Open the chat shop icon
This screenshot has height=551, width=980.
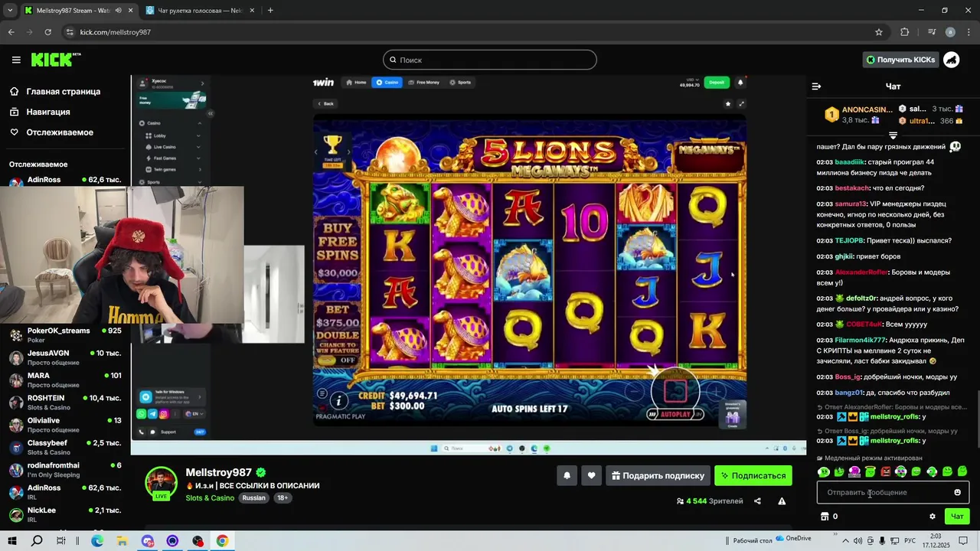pos(825,517)
